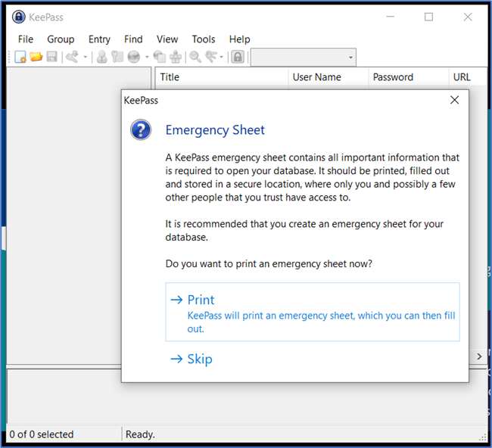Click the blue question mark dialog icon
Screen dimensions: 492x448
coord(141,129)
